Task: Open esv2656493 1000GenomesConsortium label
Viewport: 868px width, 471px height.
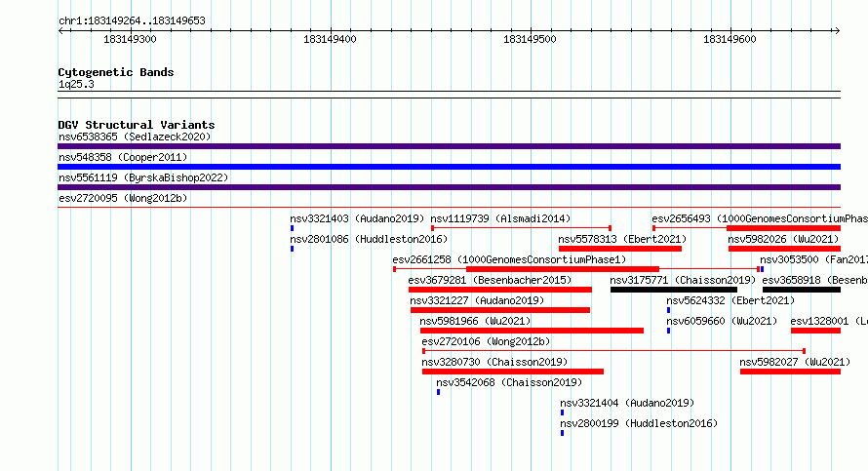Action: 760,218
